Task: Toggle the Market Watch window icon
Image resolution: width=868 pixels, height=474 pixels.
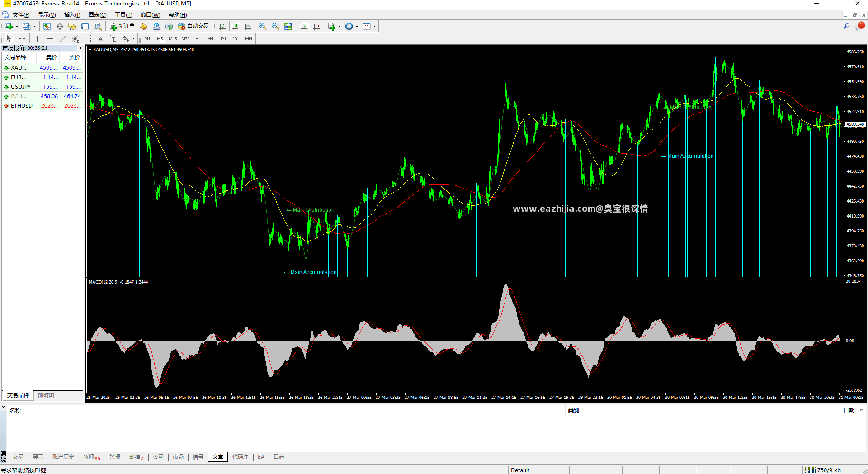Action: [47, 26]
